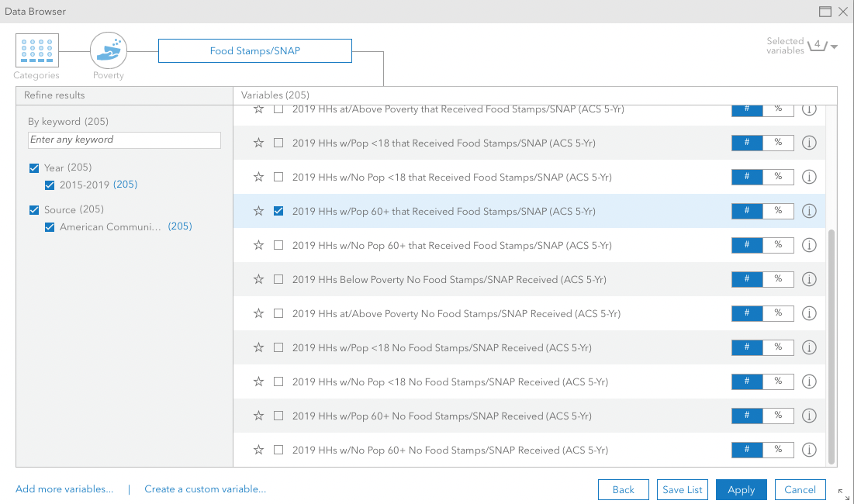Show info for HHs w/Pop <18 Received SNAP
This screenshot has width=854, height=504.
pyautogui.click(x=809, y=143)
